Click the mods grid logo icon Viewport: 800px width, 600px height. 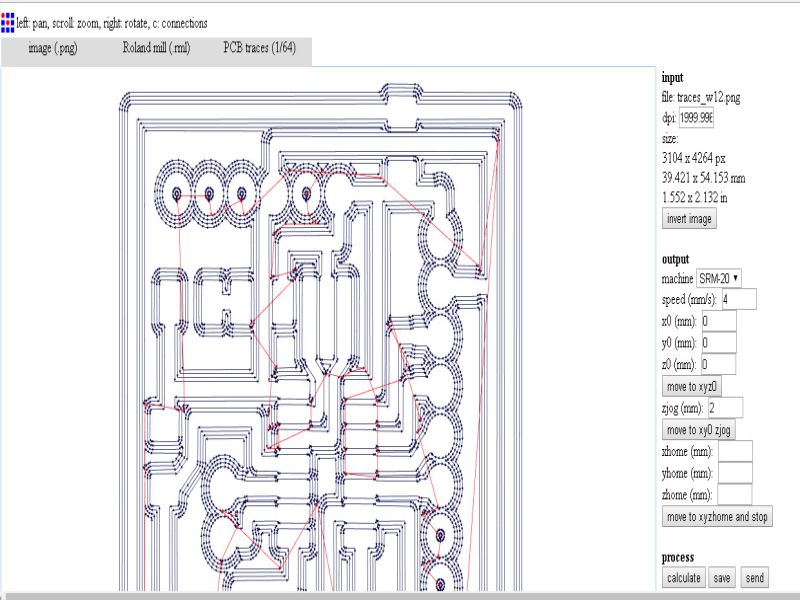8,23
